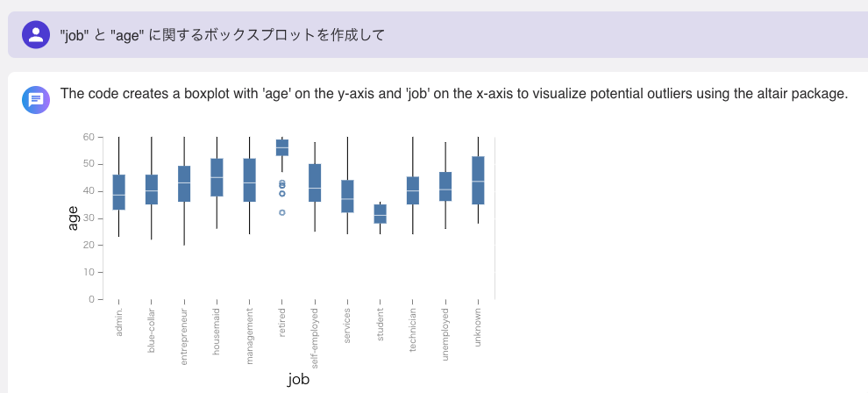Click the services box in boxplot
Viewport: 868px width, 393px height.
click(x=348, y=196)
